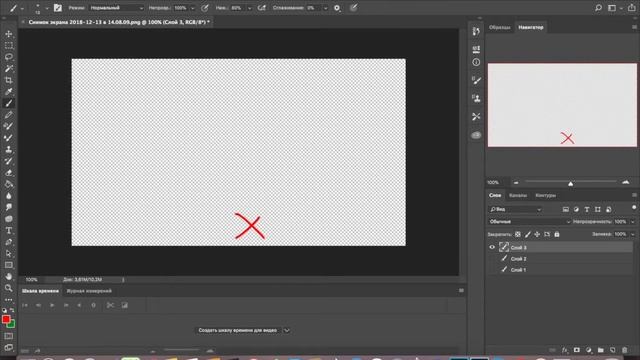Toggle type layer filter T icon
640x360 pixels.
pos(587,209)
